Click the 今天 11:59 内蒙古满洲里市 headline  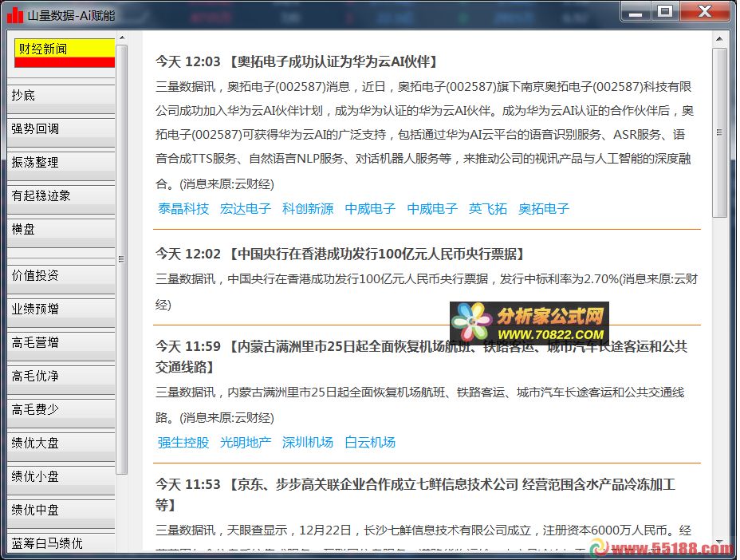[422, 357]
